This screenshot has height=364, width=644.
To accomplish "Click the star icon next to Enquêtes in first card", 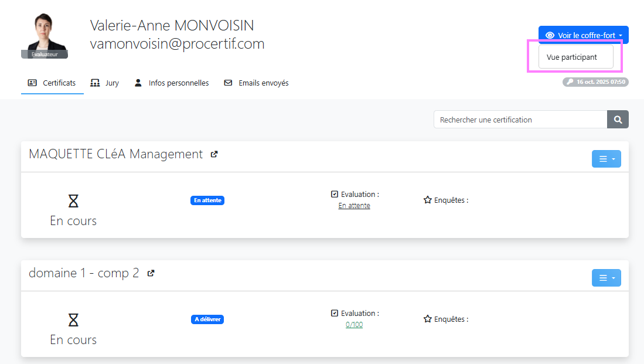I will tap(427, 200).
